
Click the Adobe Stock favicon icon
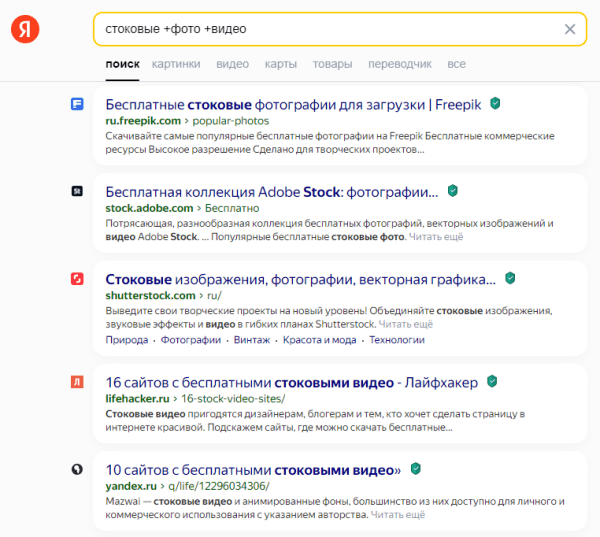tap(77, 190)
